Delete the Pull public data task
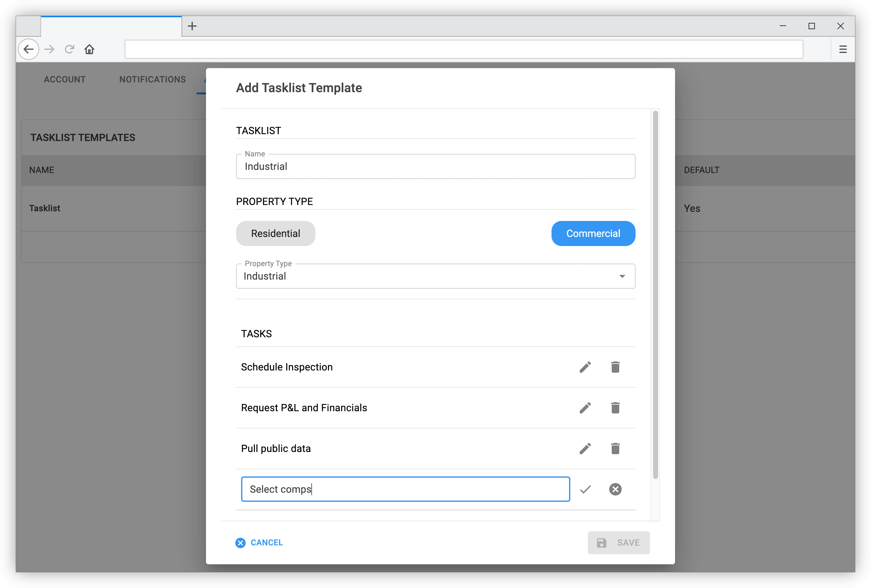This screenshot has height=588, width=871. tap(615, 449)
